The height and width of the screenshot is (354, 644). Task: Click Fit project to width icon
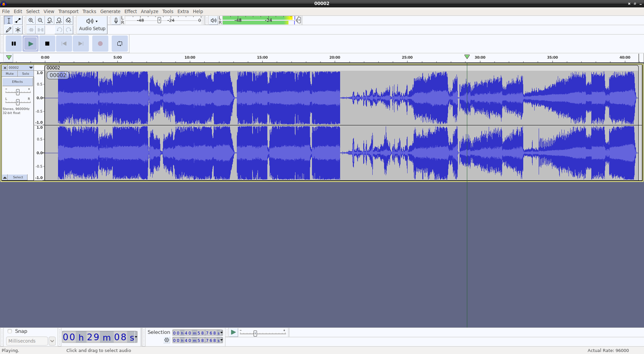(x=59, y=21)
